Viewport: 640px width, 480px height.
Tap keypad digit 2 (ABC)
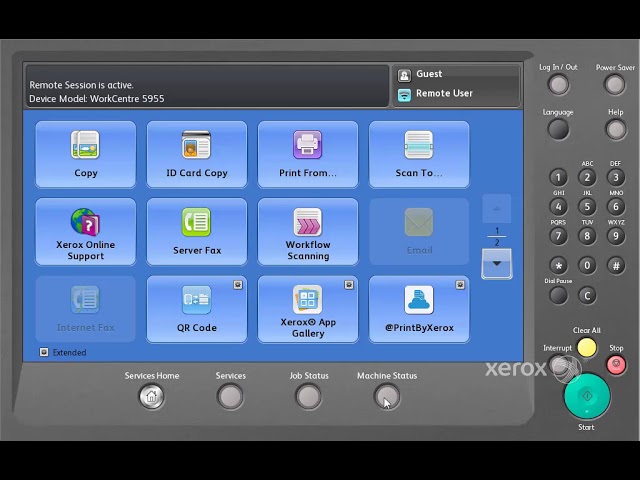click(587, 178)
